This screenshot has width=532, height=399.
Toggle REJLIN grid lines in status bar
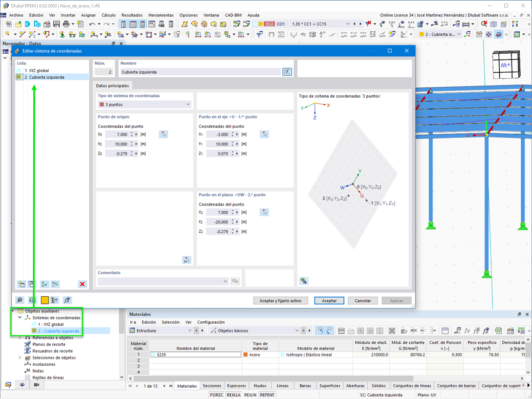point(250,395)
